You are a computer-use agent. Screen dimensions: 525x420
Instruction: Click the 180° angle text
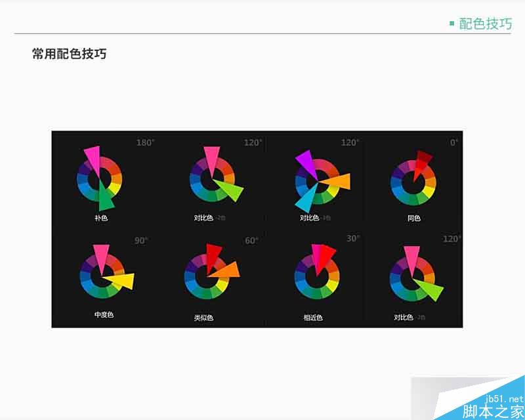145,142
